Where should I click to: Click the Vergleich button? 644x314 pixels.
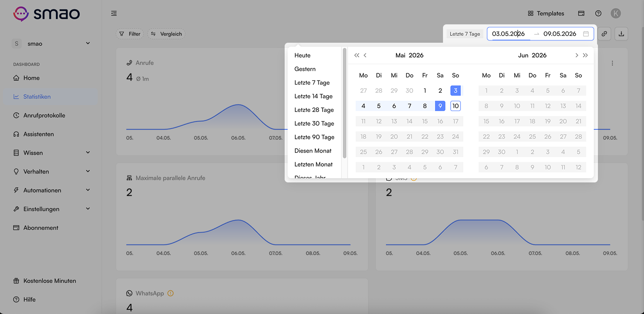click(166, 34)
